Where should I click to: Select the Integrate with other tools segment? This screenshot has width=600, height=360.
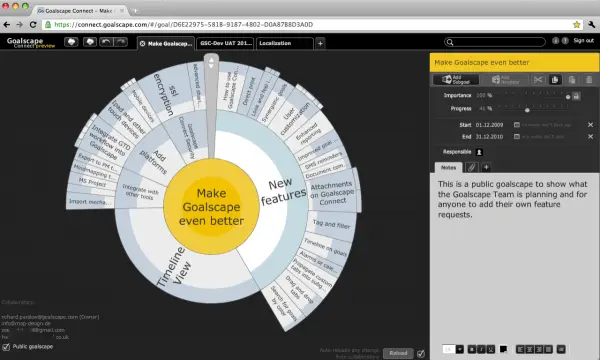tap(140, 192)
